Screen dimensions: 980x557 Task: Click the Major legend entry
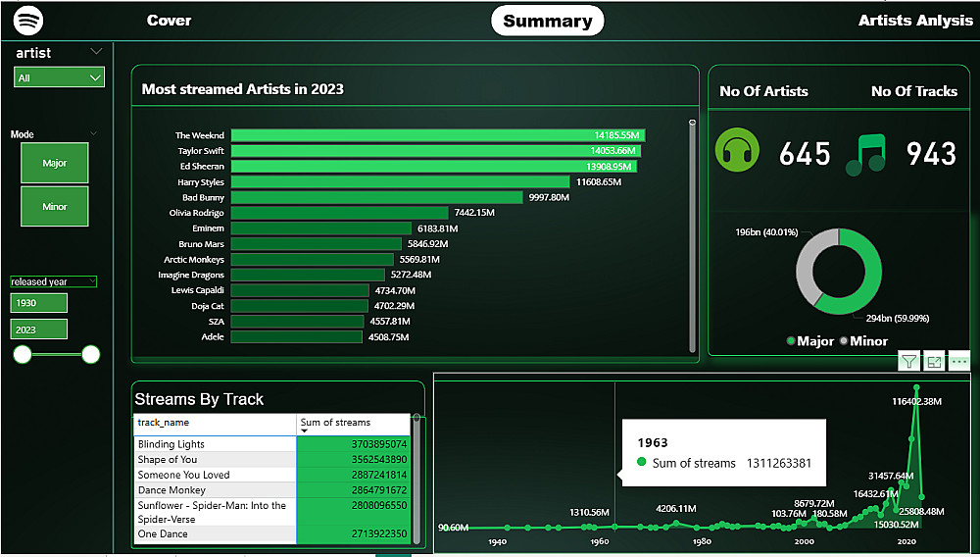(810, 340)
